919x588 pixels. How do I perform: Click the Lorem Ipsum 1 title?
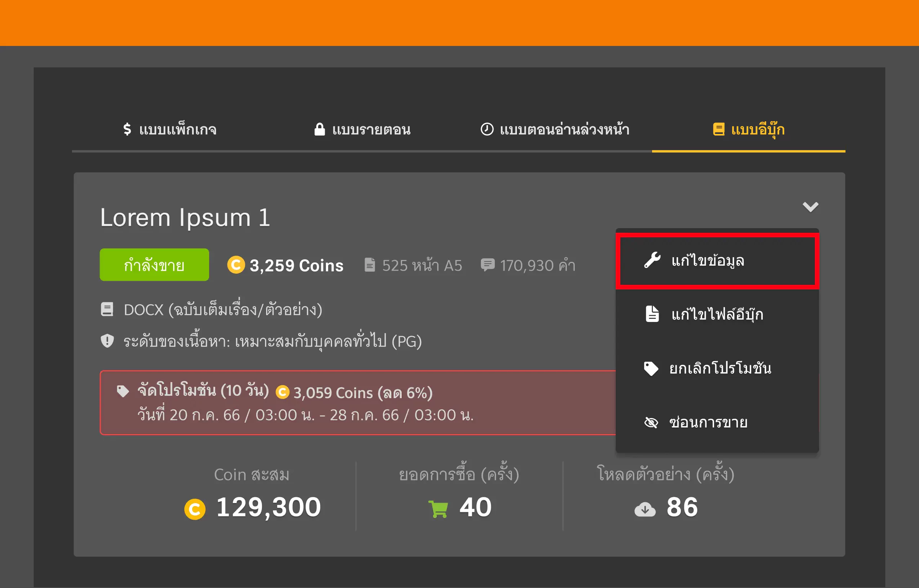tap(185, 218)
